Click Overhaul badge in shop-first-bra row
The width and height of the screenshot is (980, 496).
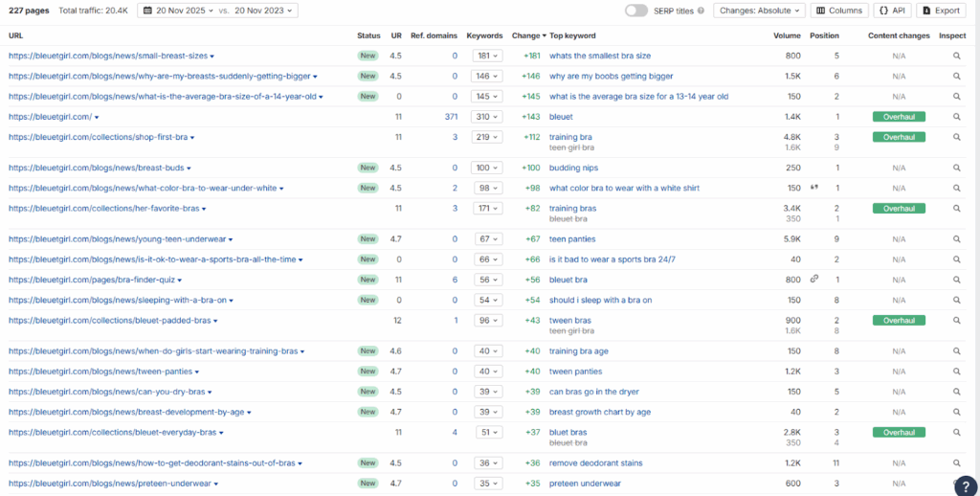899,137
